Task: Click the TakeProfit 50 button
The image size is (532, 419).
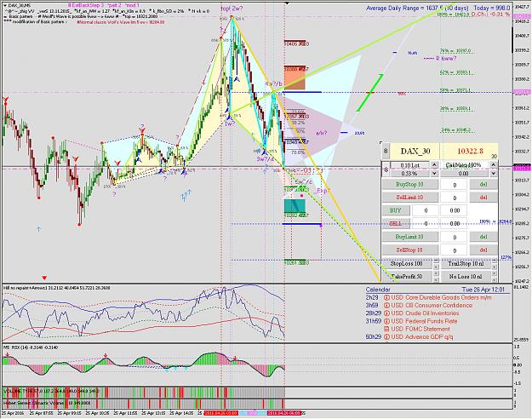Action: pos(407,277)
